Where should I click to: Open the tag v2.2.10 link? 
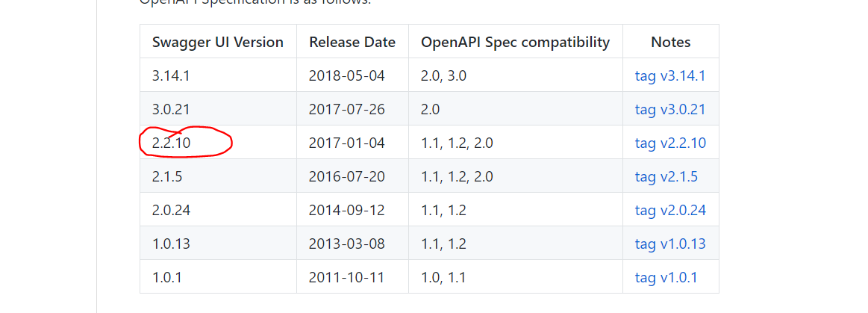669,143
